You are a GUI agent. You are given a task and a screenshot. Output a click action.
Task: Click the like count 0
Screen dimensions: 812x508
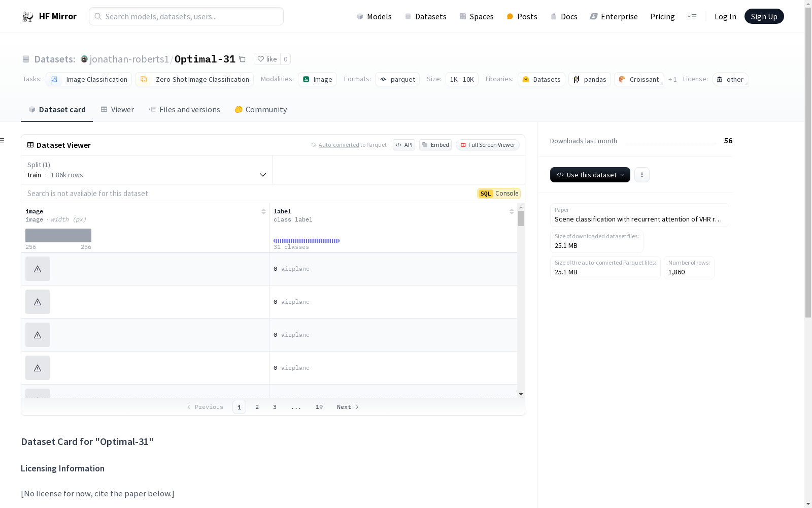point(286,59)
